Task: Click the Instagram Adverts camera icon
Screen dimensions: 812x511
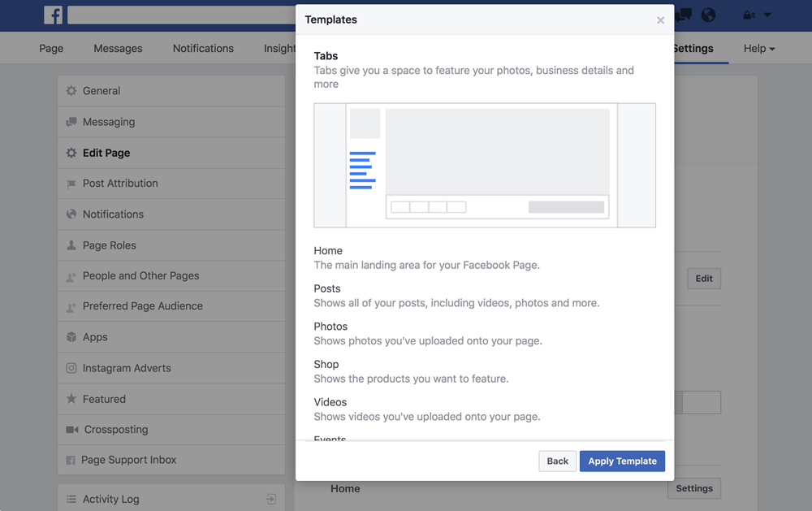Action: [x=71, y=368]
